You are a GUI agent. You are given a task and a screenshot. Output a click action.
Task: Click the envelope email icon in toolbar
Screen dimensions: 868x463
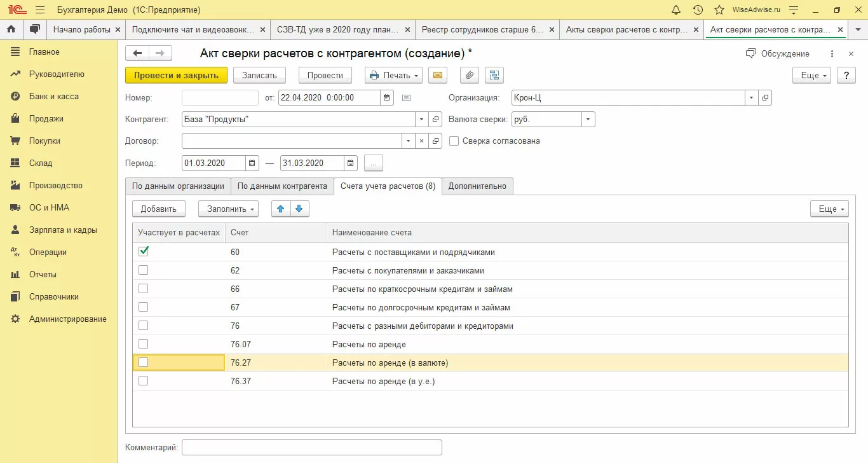pos(437,75)
